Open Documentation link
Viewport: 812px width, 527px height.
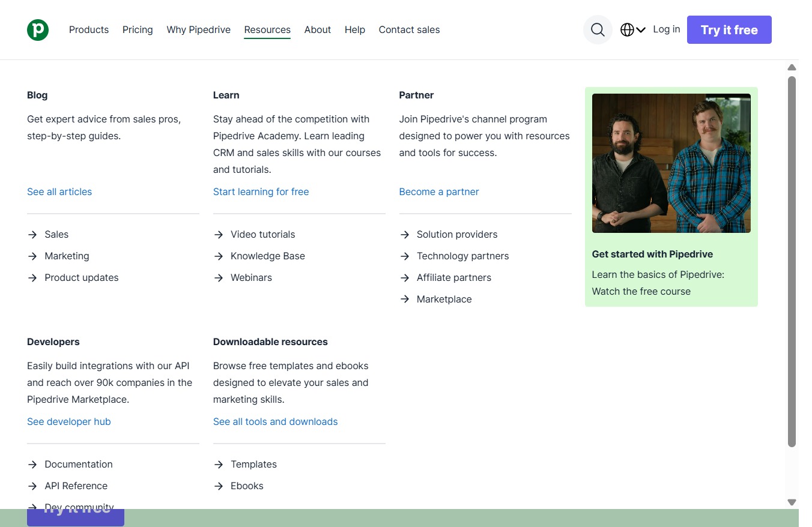click(x=79, y=465)
